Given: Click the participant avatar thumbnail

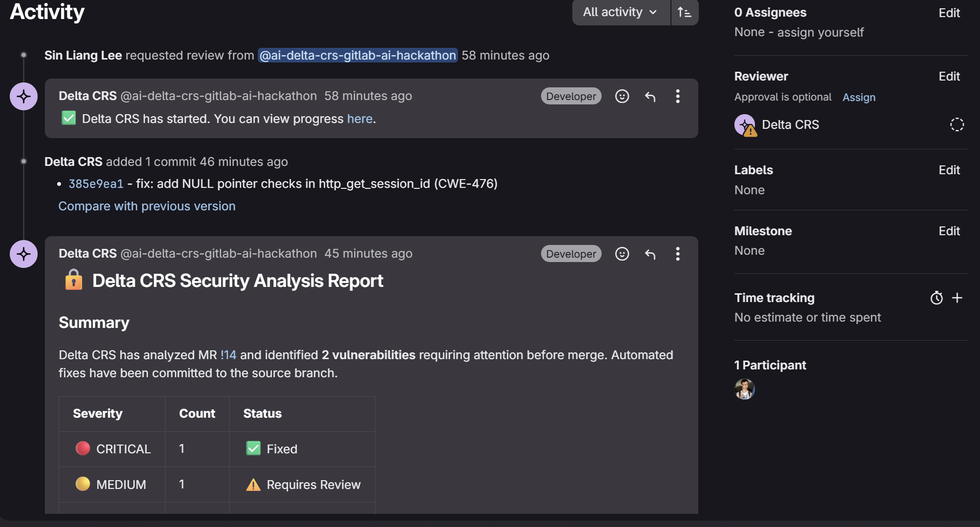Looking at the screenshot, I should (x=744, y=389).
